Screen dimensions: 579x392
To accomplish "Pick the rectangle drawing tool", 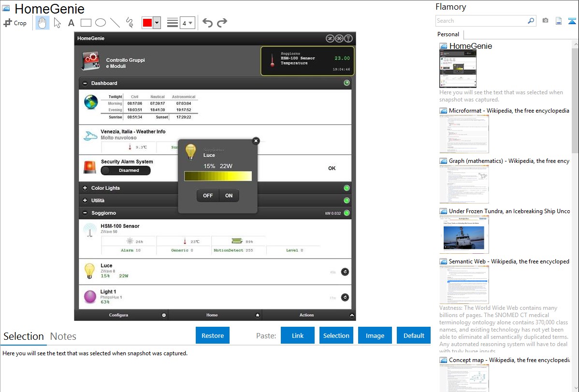I will click(x=86, y=23).
